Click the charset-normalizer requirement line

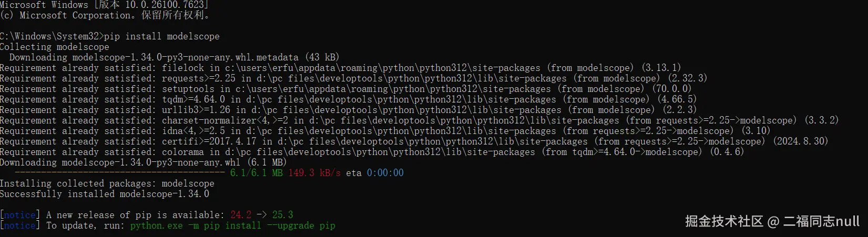[x=419, y=120]
